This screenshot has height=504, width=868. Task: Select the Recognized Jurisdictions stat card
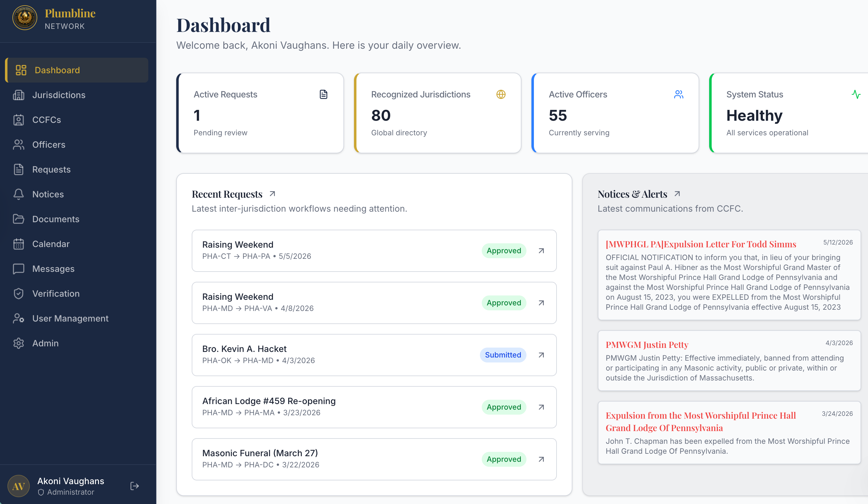[x=437, y=113]
